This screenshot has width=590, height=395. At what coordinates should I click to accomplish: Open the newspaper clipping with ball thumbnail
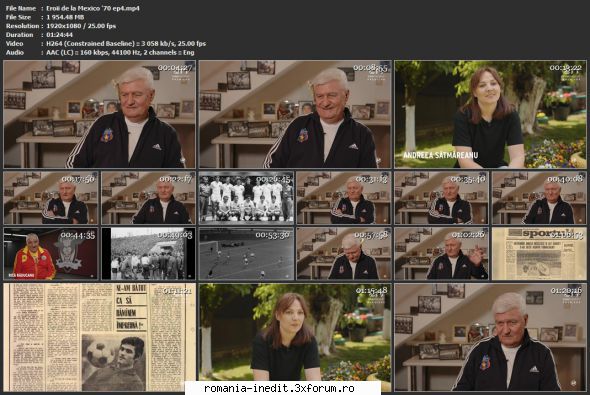click(x=100, y=337)
